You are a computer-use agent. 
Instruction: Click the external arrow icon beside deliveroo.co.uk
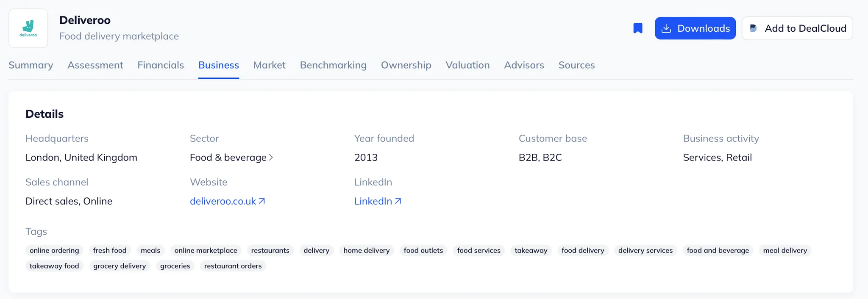click(x=262, y=201)
